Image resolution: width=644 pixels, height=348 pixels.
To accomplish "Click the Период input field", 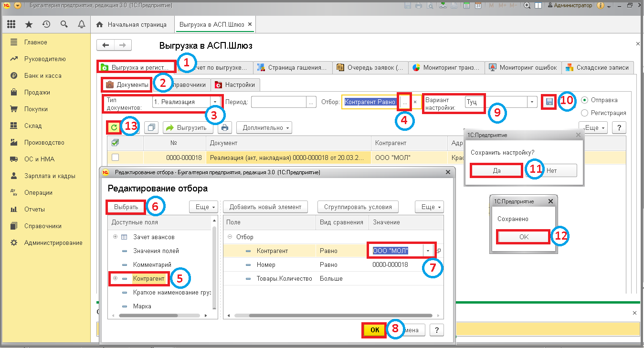I will (279, 102).
